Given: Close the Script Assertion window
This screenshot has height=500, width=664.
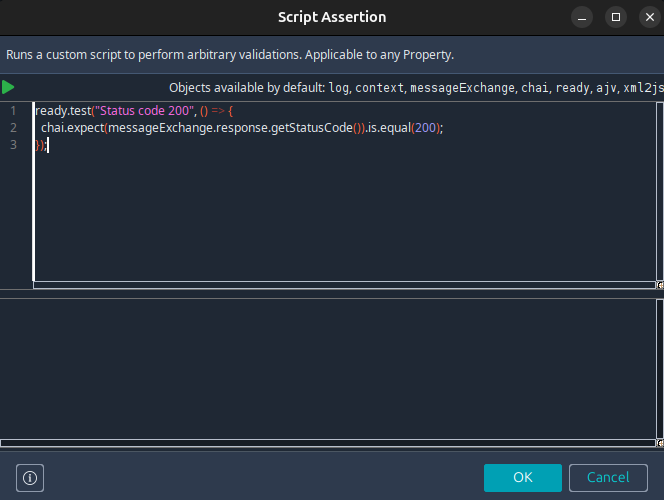Looking at the screenshot, I should (x=650, y=17).
